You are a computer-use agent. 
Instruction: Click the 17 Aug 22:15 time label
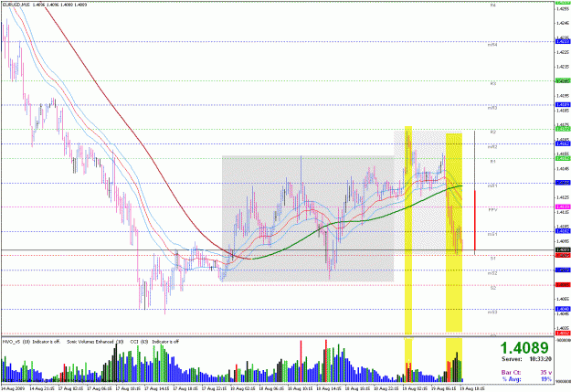(x=212, y=388)
